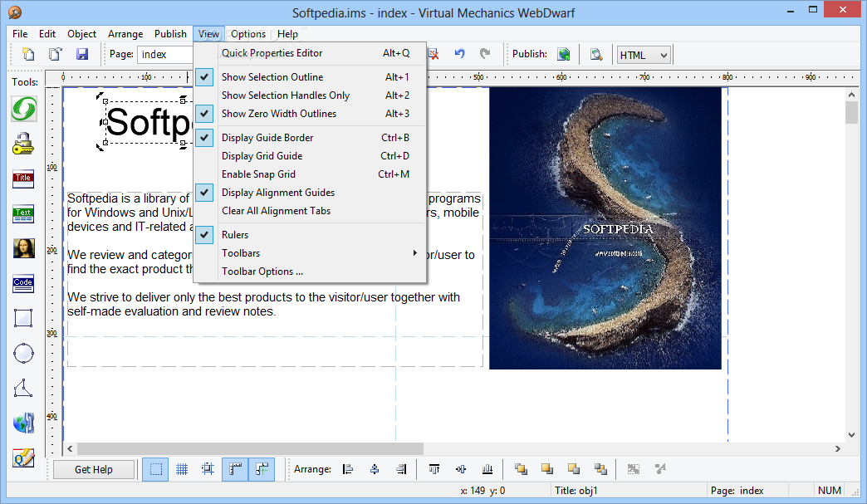
Task: Open the Options menu
Action: (x=248, y=34)
